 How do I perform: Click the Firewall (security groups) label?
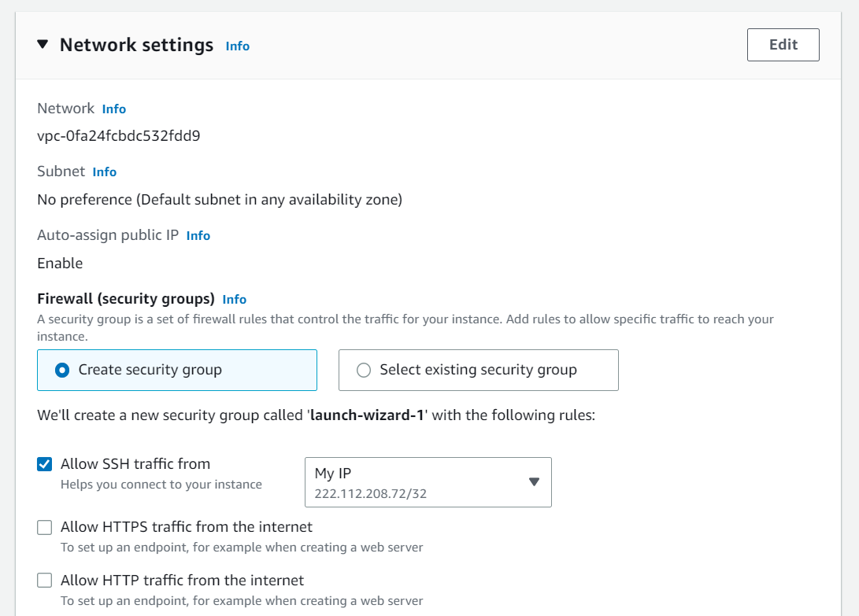click(126, 299)
